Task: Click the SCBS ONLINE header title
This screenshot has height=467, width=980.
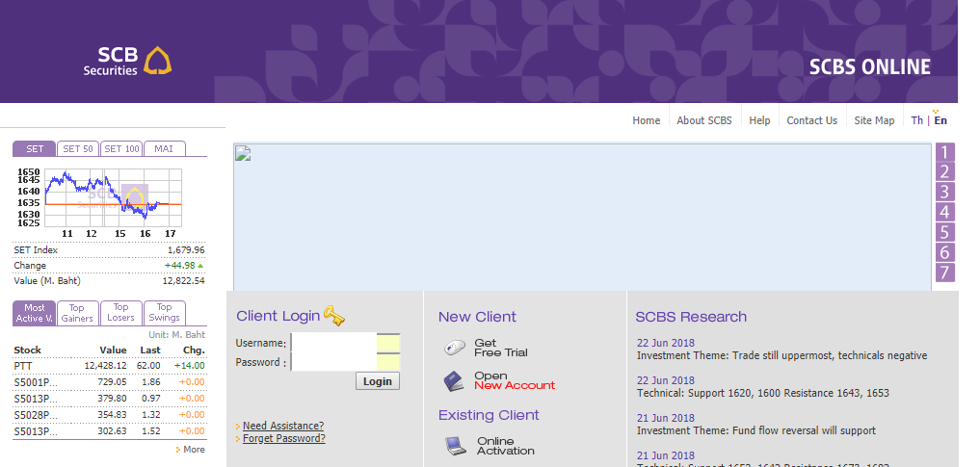Action: [870, 66]
